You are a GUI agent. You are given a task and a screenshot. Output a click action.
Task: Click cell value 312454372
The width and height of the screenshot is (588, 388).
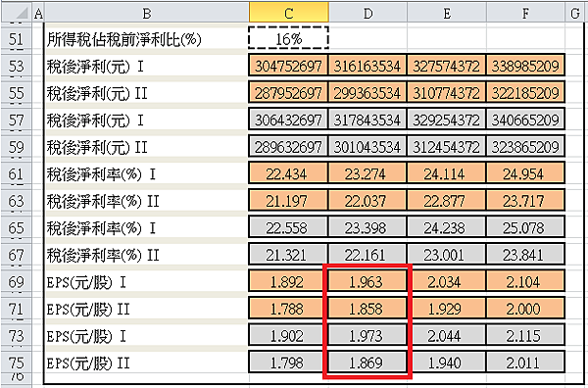(446, 147)
